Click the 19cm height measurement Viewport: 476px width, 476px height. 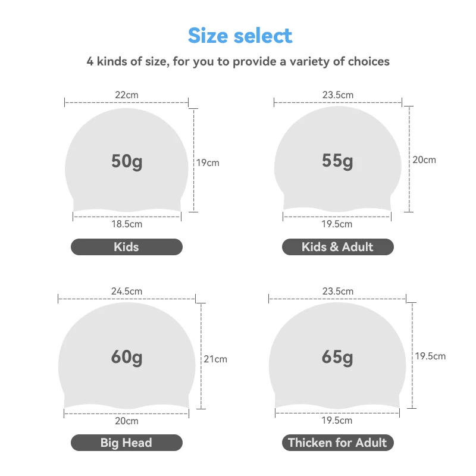tap(208, 162)
